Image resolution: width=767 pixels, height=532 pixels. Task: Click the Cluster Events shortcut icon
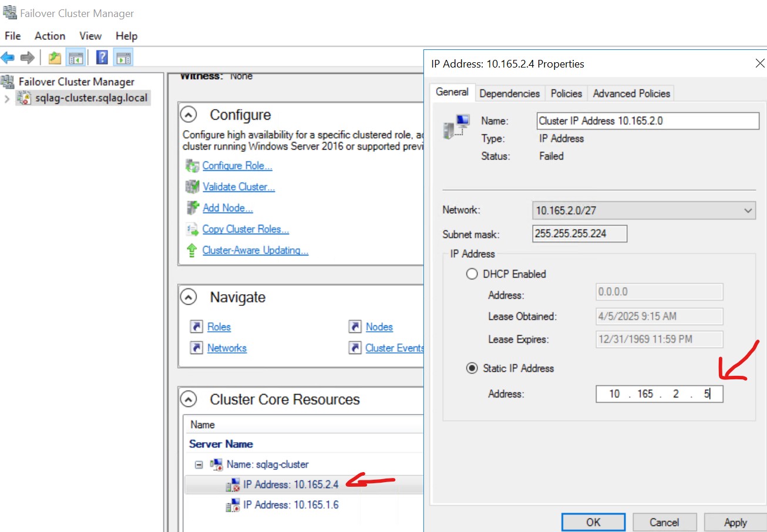355,348
